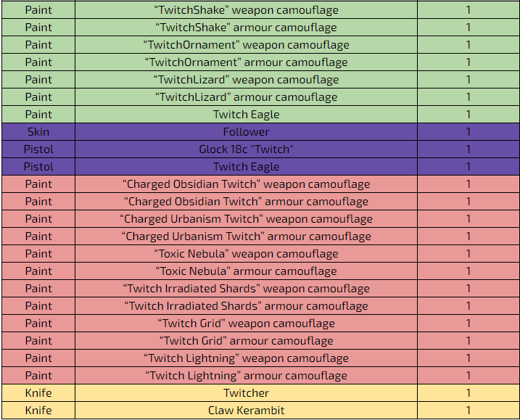Select the "TwitchOrnament" armour camouflage cell
520x420 pixels.
(x=246, y=62)
